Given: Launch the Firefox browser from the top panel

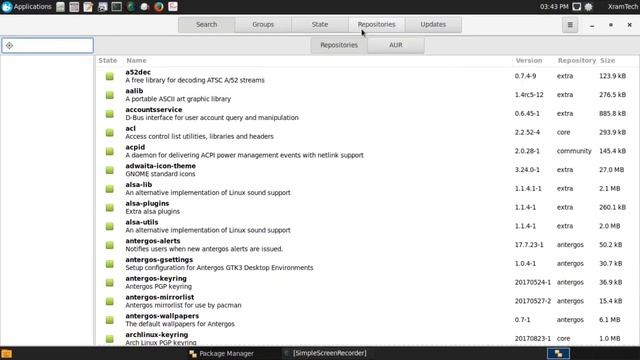Looking at the screenshot, I should 159,7.
